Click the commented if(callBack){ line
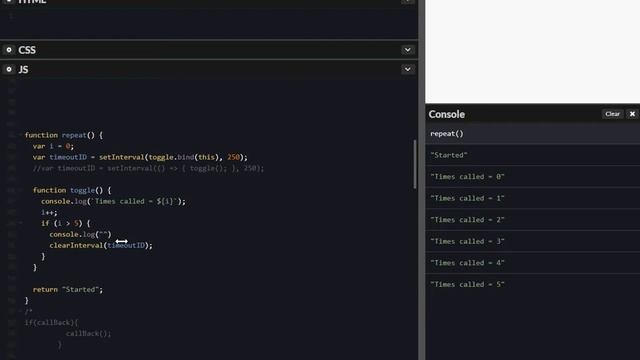This screenshot has height=360, width=640. (x=51, y=322)
